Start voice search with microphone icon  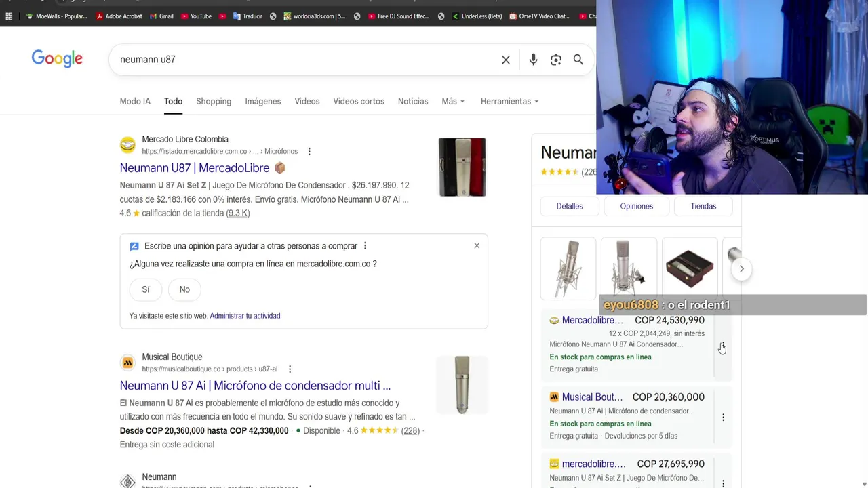[x=533, y=60]
